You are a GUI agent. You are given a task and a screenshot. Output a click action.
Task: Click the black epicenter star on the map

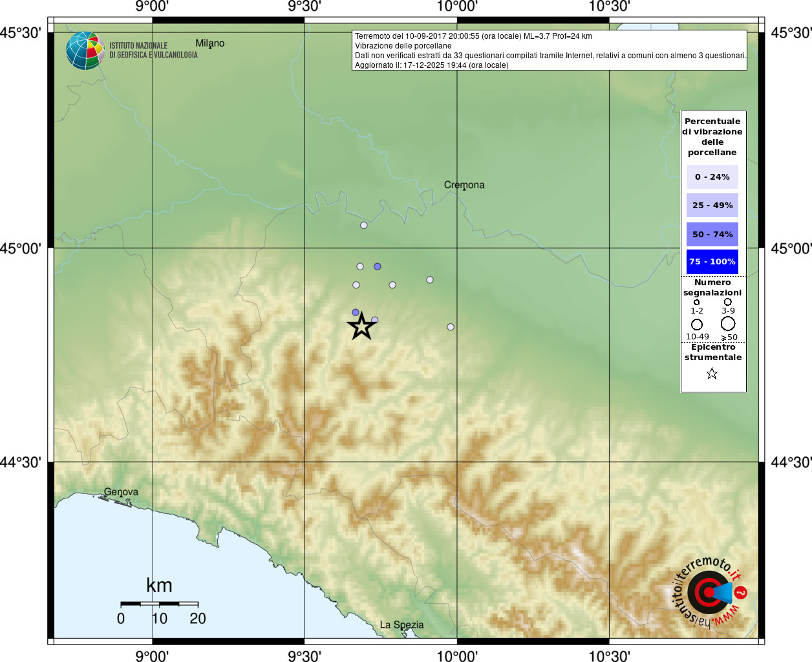(x=361, y=326)
